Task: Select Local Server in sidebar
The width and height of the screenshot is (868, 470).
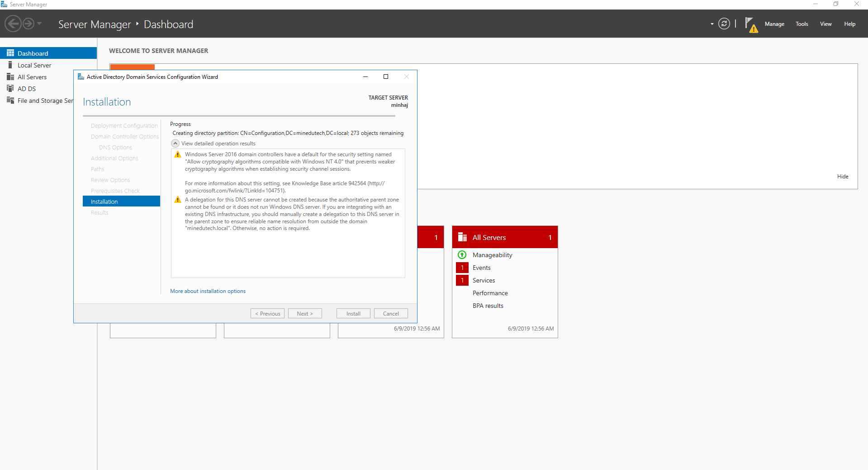Action: tap(34, 65)
